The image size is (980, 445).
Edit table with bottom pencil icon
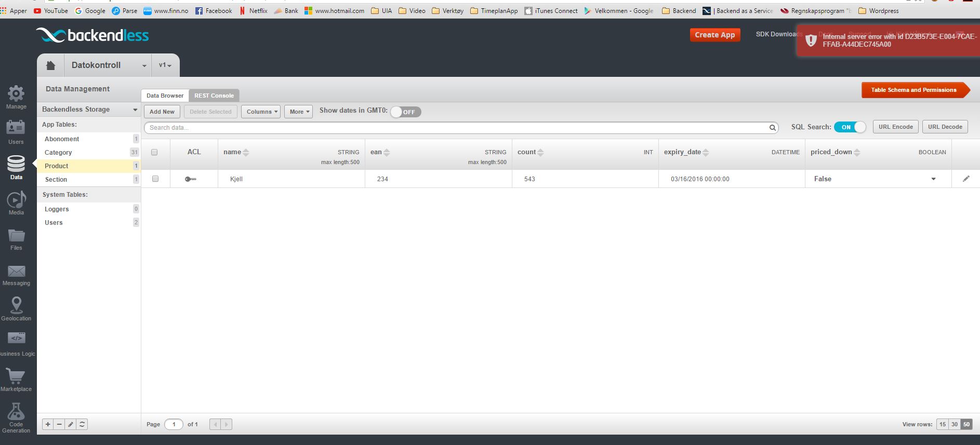[x=71, y=424]
